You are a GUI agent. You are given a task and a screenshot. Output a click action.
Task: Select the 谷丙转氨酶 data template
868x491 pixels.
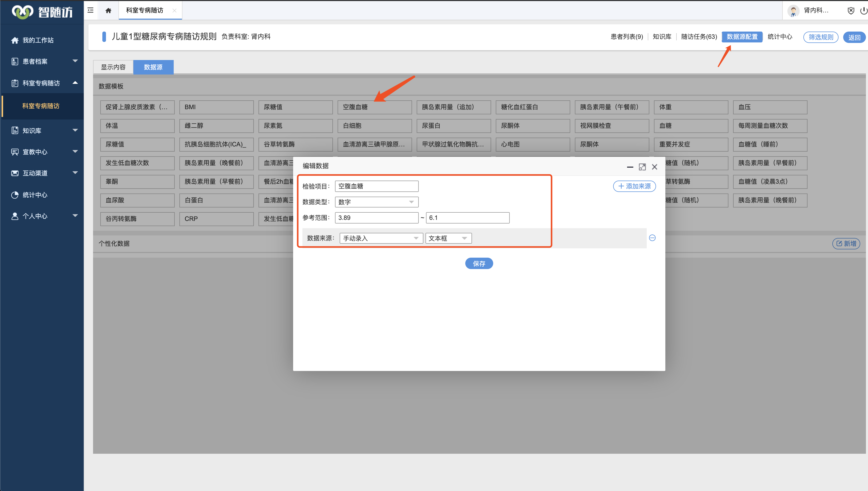(138, 219)
